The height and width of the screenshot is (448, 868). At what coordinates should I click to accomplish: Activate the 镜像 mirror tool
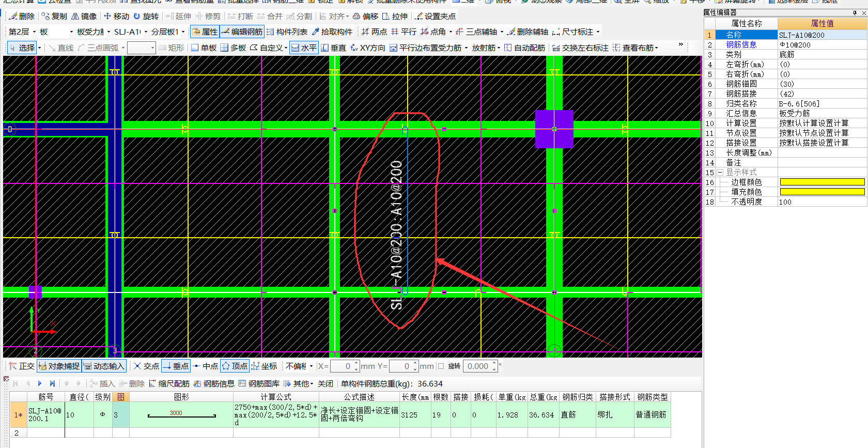tap(84, 16)
